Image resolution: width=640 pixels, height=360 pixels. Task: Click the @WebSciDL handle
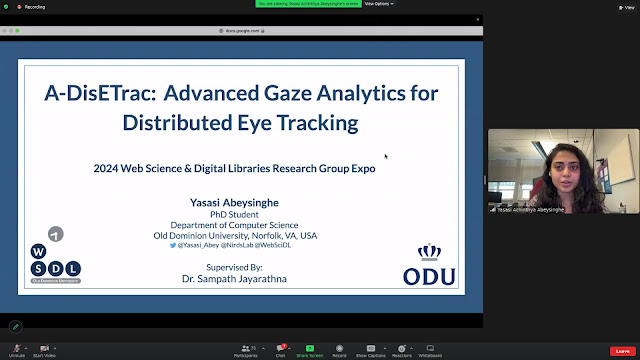273,245
